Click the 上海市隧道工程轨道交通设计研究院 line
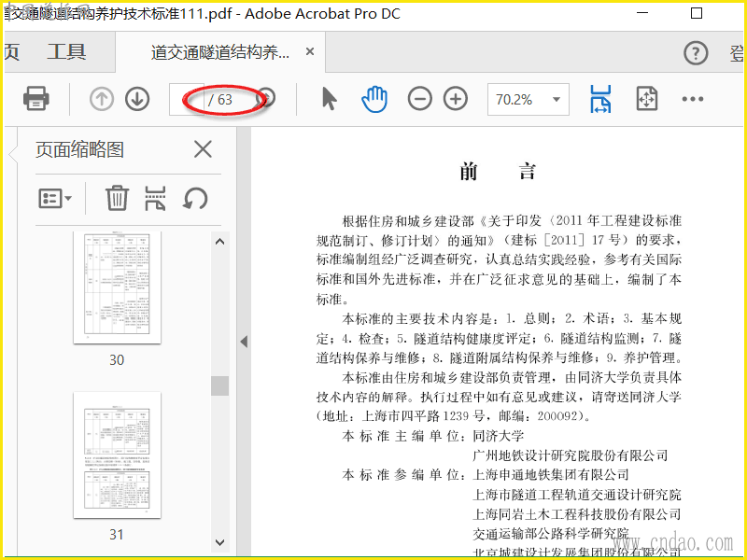This screenshot has height=560, width=747. [576, 495]
